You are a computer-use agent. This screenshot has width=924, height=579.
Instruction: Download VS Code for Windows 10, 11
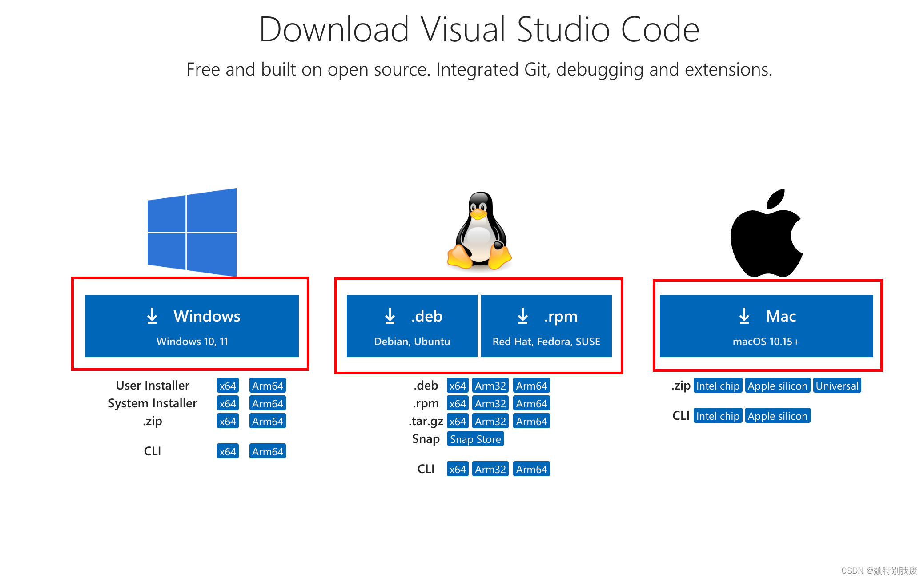(192, 326)
